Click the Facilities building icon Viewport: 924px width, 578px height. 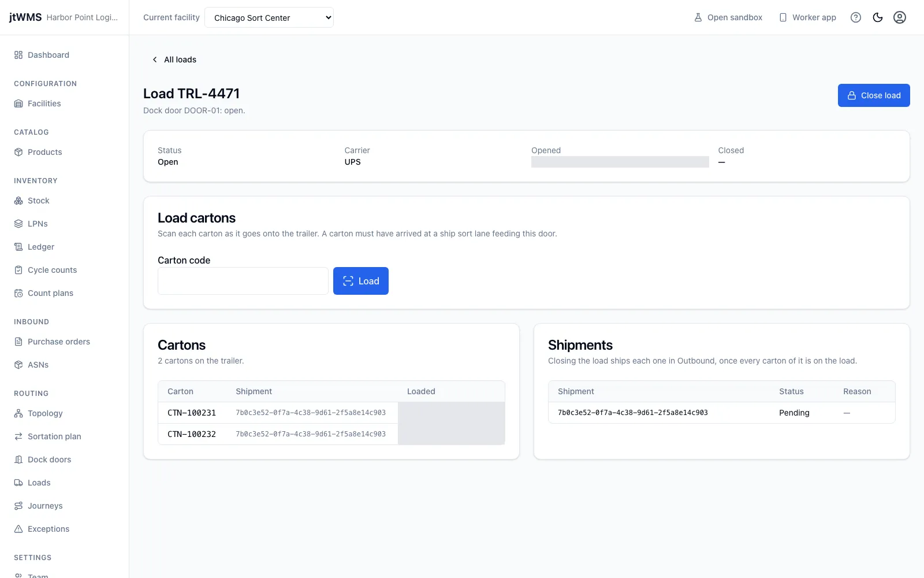(18, 103)
